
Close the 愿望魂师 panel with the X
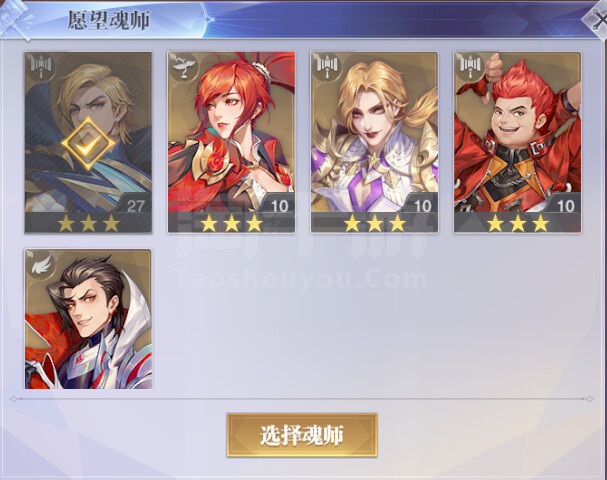point(597,21)
